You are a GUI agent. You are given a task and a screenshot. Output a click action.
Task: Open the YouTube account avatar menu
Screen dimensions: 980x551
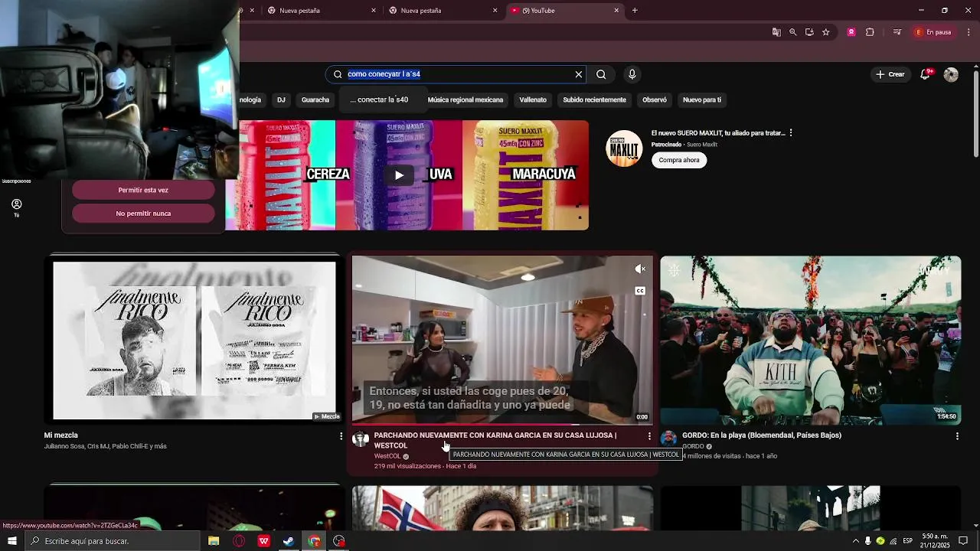tap(951, 74)
